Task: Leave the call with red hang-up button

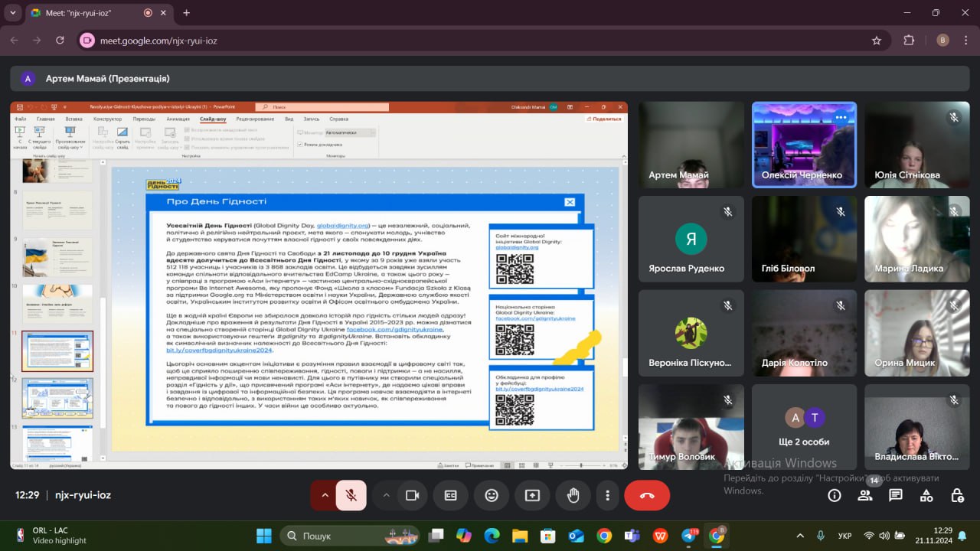Action: (647, 495)
